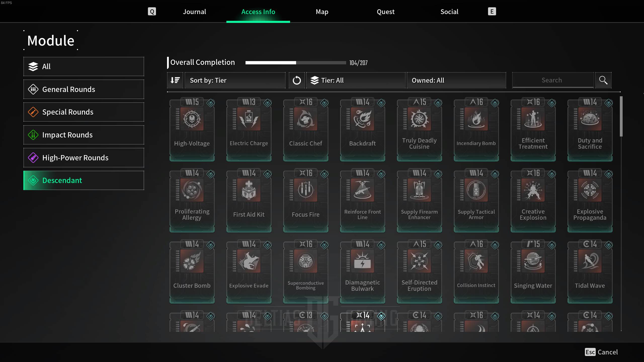Select the All module category

[84, 66]
